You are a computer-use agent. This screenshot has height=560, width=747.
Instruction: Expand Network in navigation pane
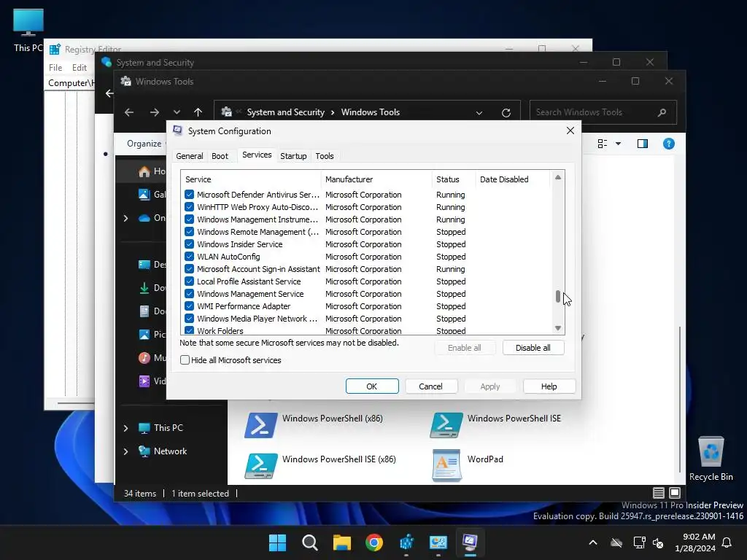tap(125, 451)
